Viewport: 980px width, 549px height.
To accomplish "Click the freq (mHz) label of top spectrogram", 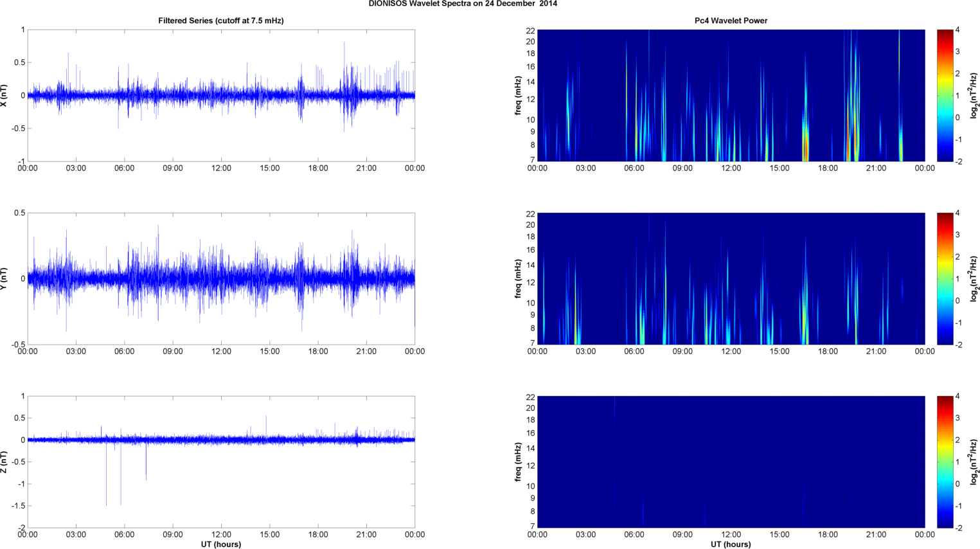I will (x=518, y=95).
